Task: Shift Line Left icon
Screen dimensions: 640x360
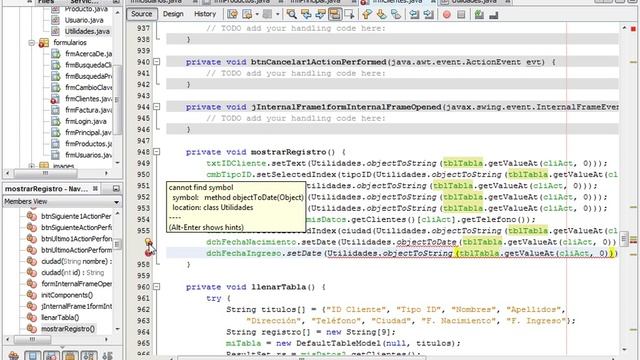Action: 414,15
